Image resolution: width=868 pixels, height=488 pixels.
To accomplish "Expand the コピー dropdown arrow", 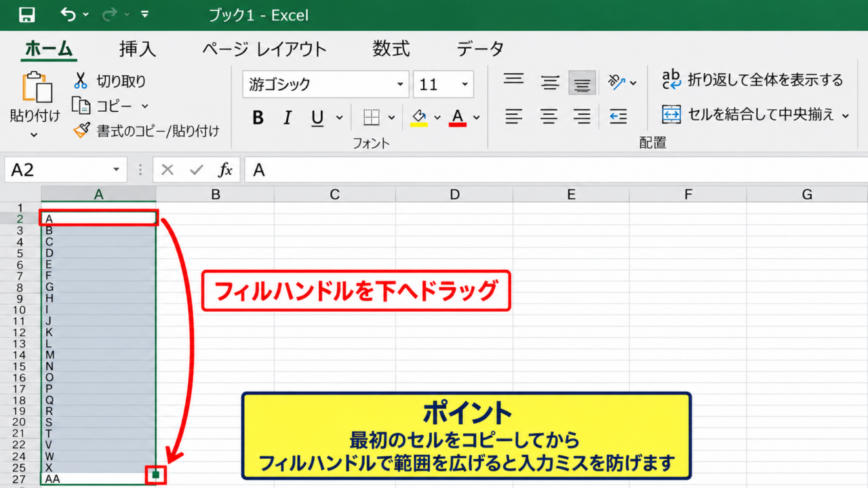I will pyautogui.click(x=144, y=106).
